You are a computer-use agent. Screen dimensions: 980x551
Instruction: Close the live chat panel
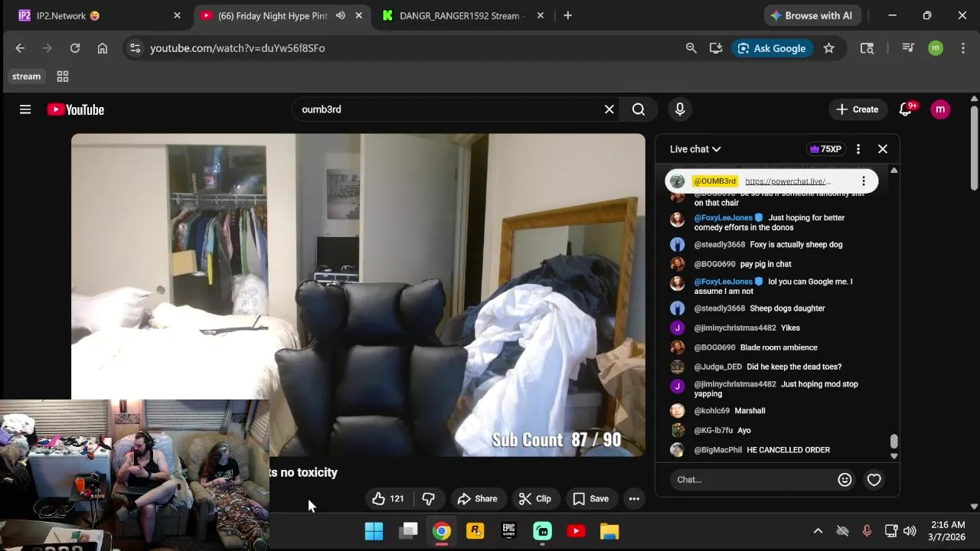[883, 149]
